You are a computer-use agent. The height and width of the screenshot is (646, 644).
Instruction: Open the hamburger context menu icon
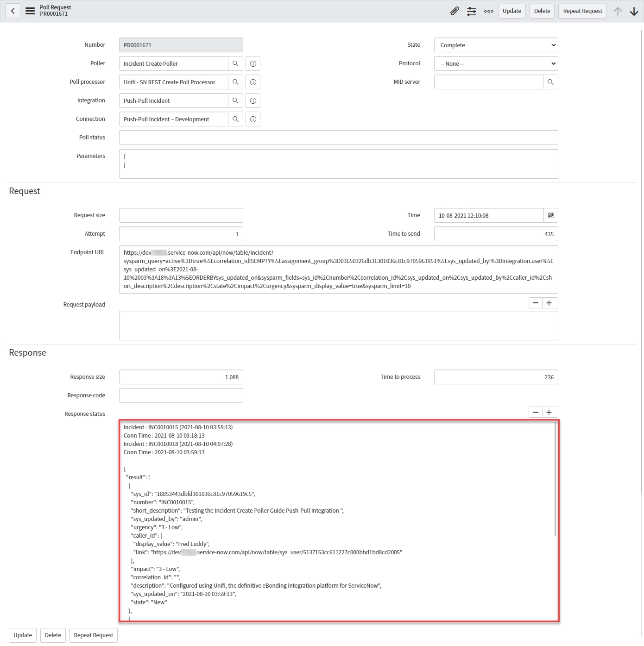[30, 11]
